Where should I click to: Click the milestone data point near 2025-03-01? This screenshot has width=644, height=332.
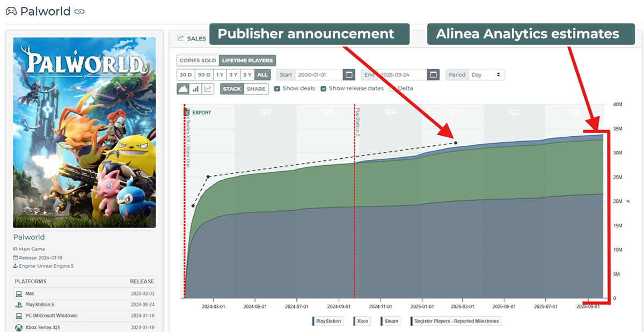(456, 143)
